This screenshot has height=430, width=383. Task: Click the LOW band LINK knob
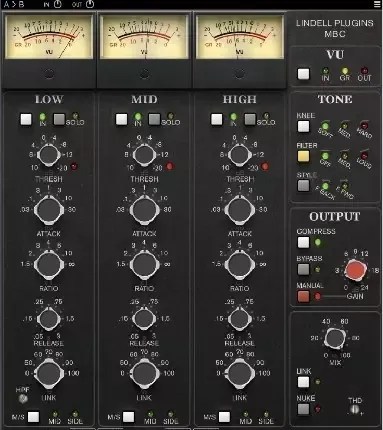(x=49, y=373)
